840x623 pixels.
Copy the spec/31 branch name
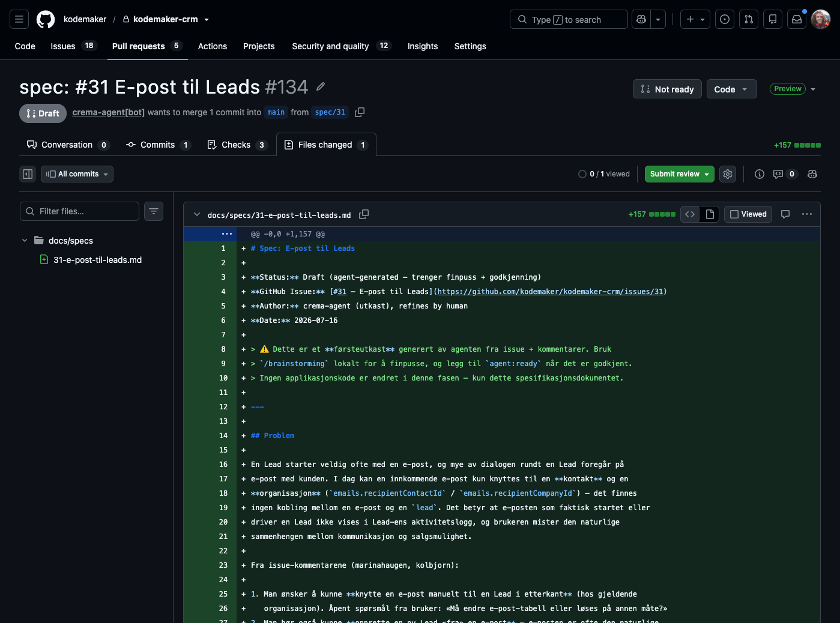pos(360,112)
